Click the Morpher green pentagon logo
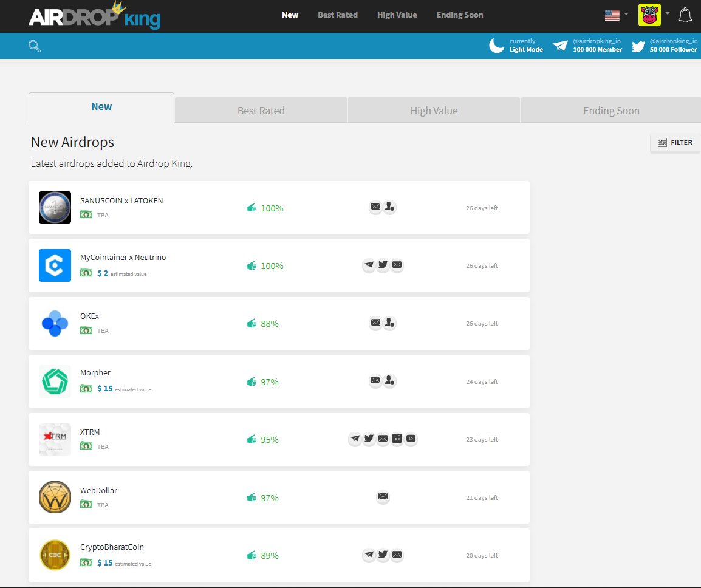Screen dimensions: 701x588 [x=55, y=381]
